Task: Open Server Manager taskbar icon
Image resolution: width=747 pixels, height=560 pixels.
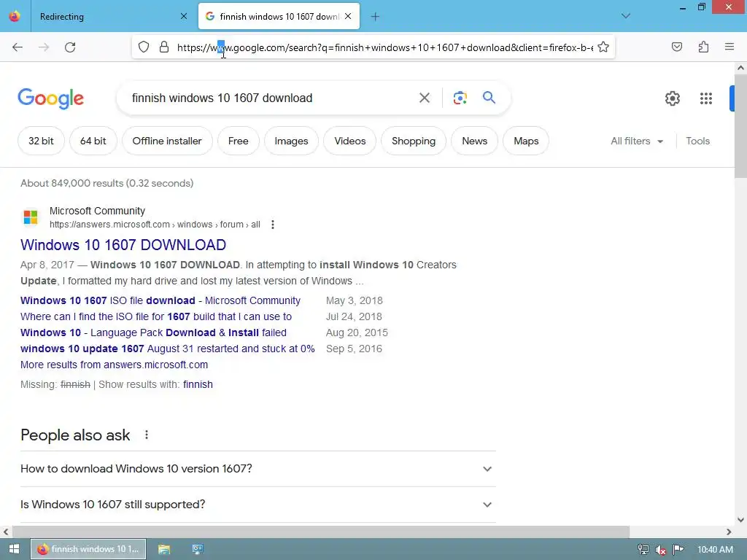Action: point(197,549)
